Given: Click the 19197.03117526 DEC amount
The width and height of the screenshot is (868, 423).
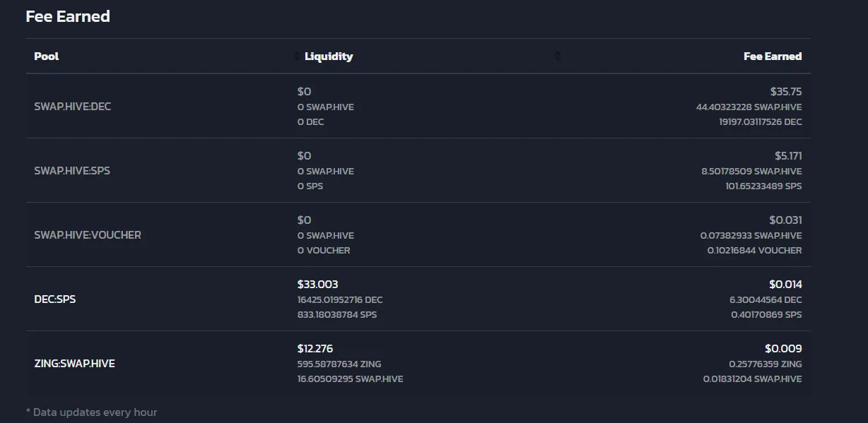Looking at the screenshot, I should 761,122.
